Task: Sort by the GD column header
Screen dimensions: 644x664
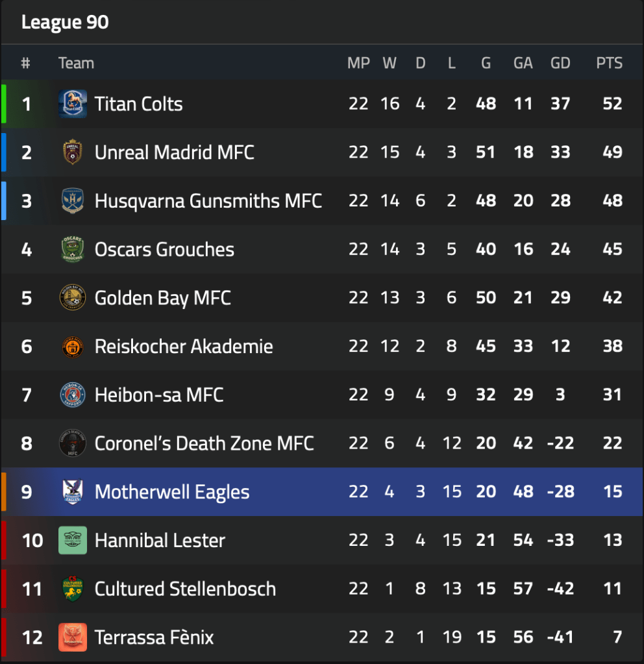Action: pyautogui.click(x=560, y=63)
